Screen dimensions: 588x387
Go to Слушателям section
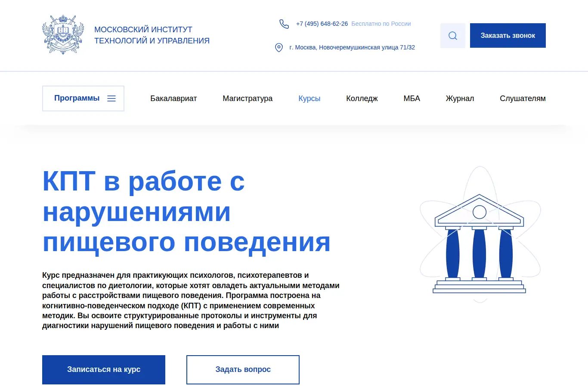523,98
